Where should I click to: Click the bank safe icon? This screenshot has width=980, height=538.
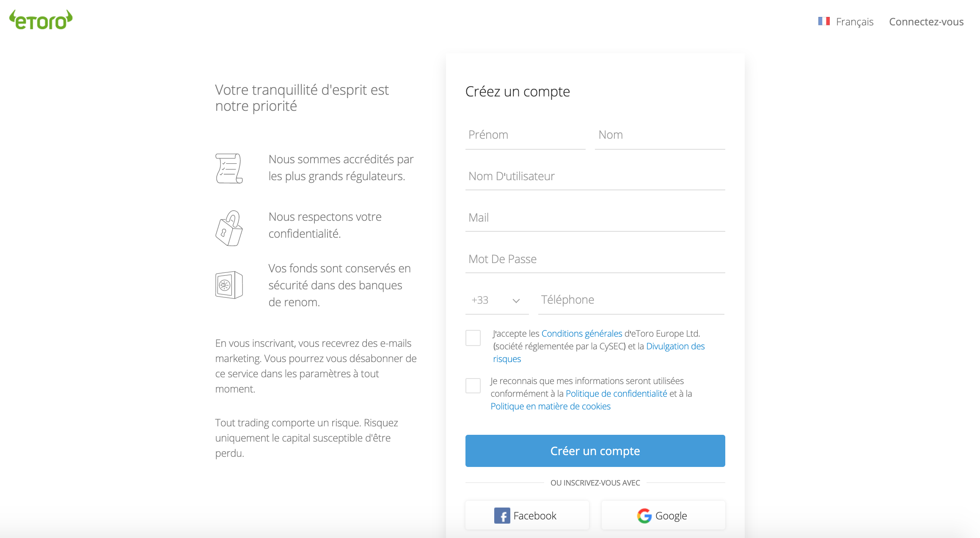coord(229,285)
